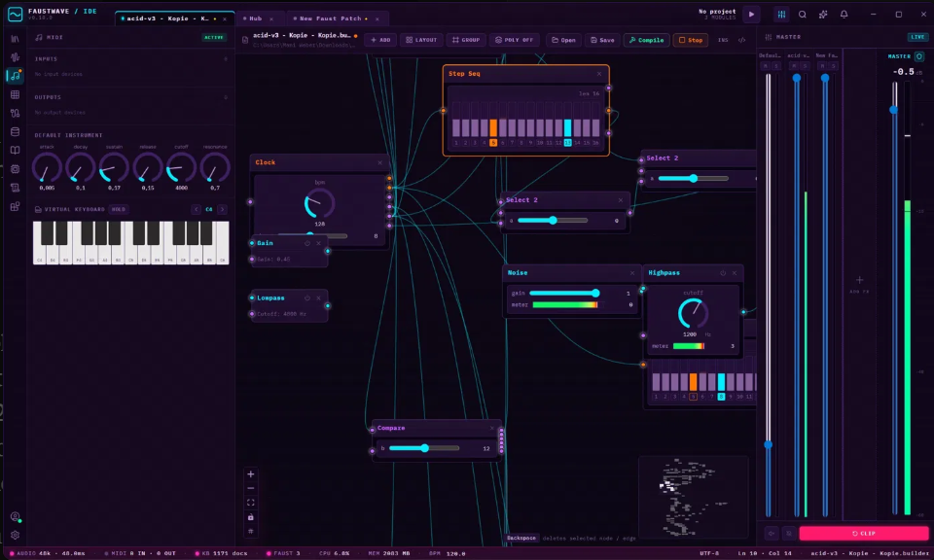Toggle the canvas grid icon
The height and width of the screenshot is (560, 934).
click(251, 531)
